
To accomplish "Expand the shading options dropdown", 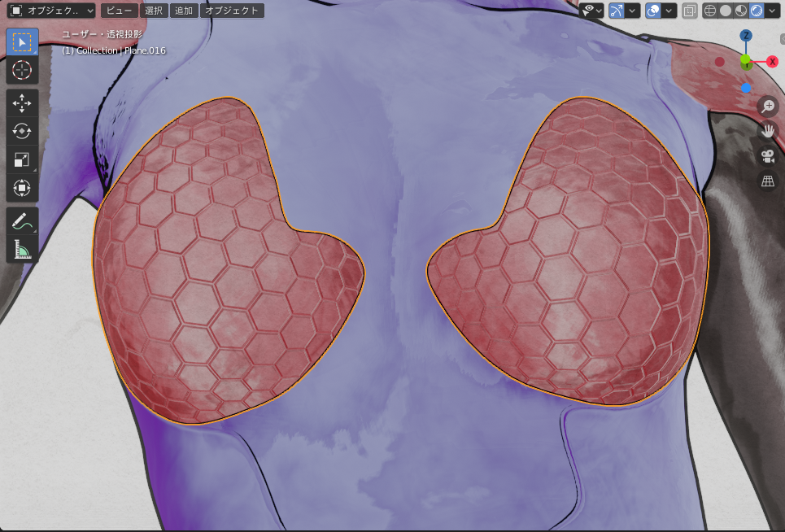I will click(772, 11).
